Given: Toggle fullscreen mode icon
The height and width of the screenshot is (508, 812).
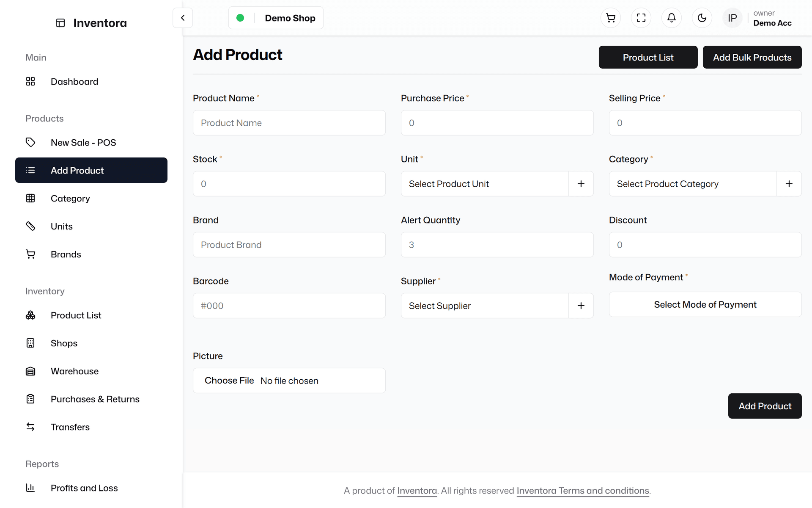Looking at the screenshot, I should 641,18.
